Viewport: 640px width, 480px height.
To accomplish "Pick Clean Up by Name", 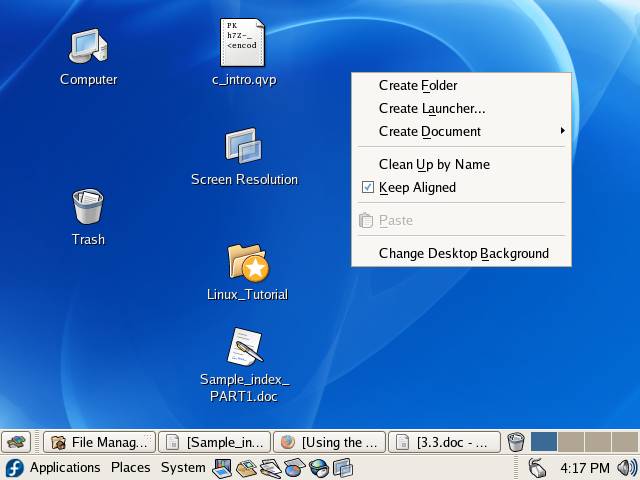I will click(434, 164).
